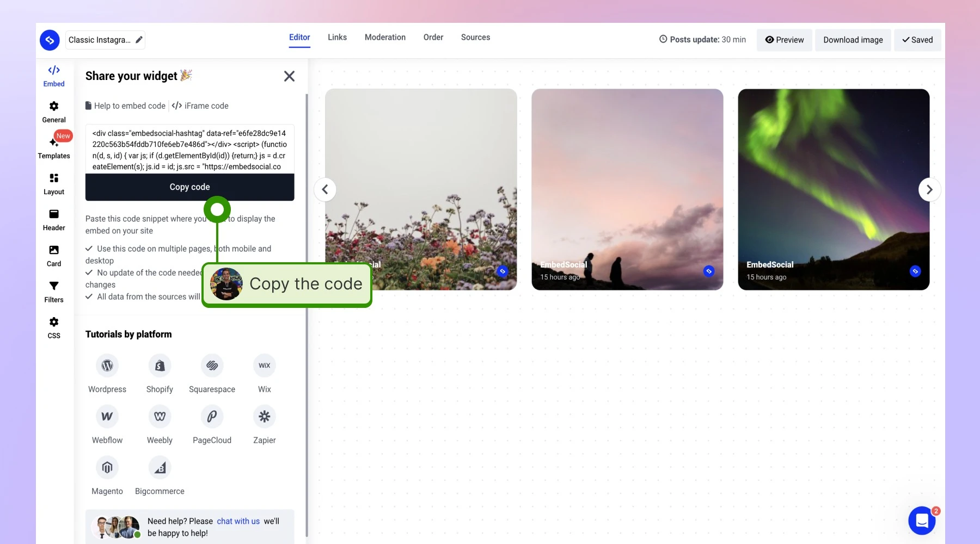Click the Posts update interval setting
Image resolution: width=980 pixels, height=544 pixels.
702,40
